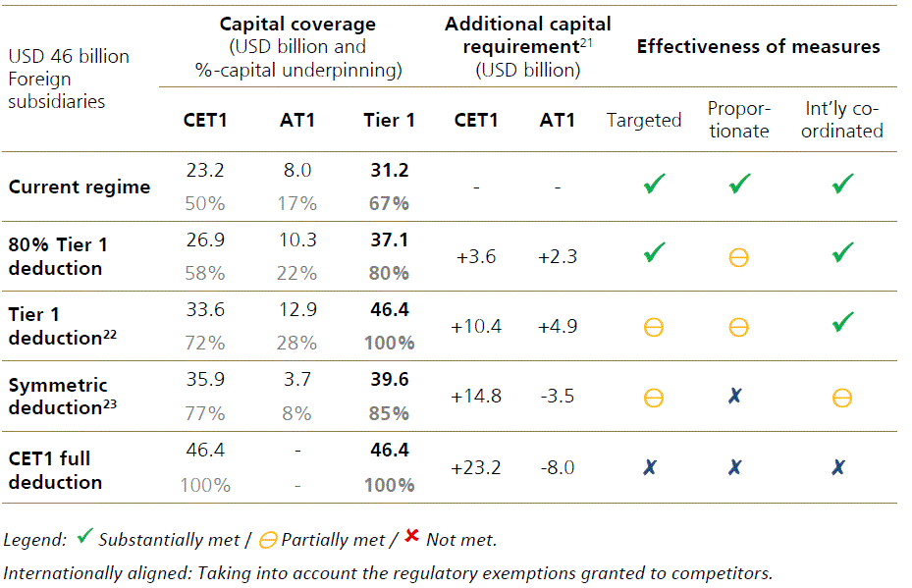The image size is (912, 588).
Task: Select the 80% Tier 1 deduction Proportionate partial icon
Action: (739, 257)
